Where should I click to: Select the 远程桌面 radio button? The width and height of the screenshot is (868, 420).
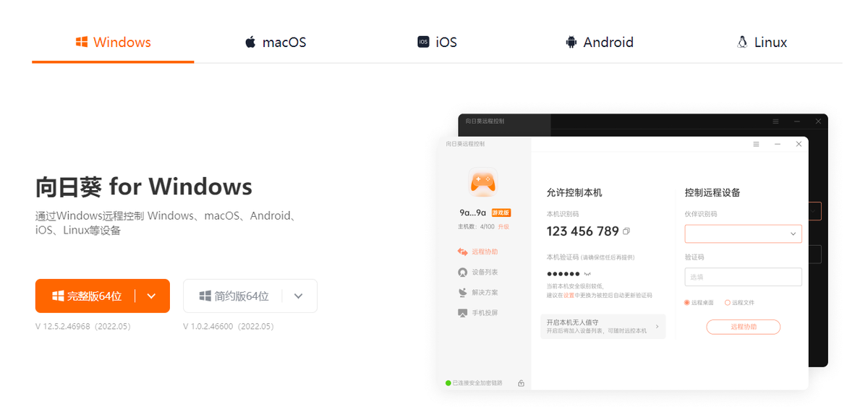(x=687, y=303)
